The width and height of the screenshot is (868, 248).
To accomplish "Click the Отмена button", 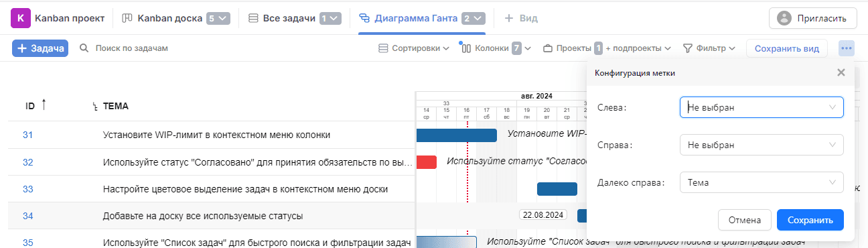I will click(744, 220).
